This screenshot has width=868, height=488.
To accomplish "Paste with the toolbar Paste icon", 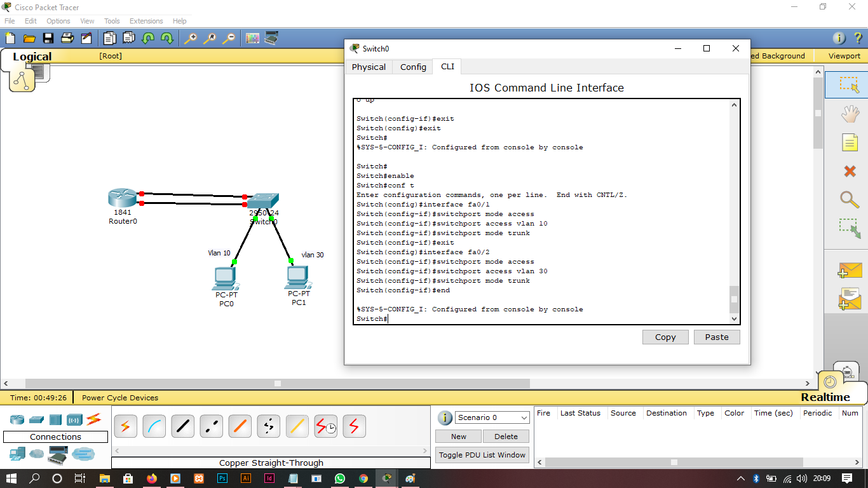I will [x=129, y=38].
